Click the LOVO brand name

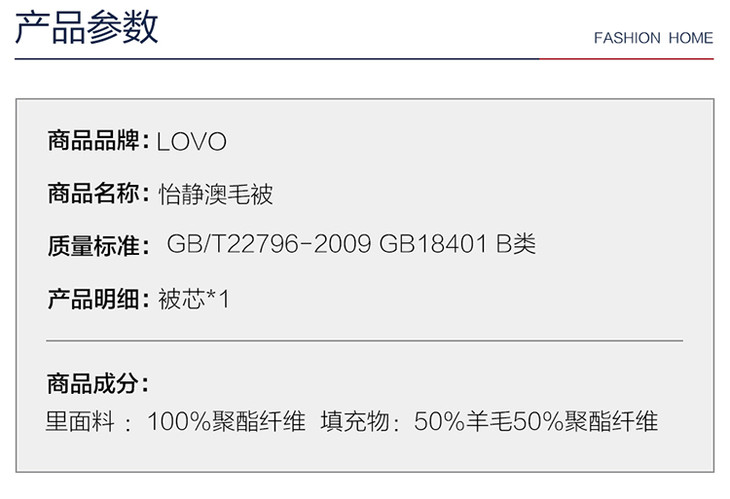click(192, 142)
